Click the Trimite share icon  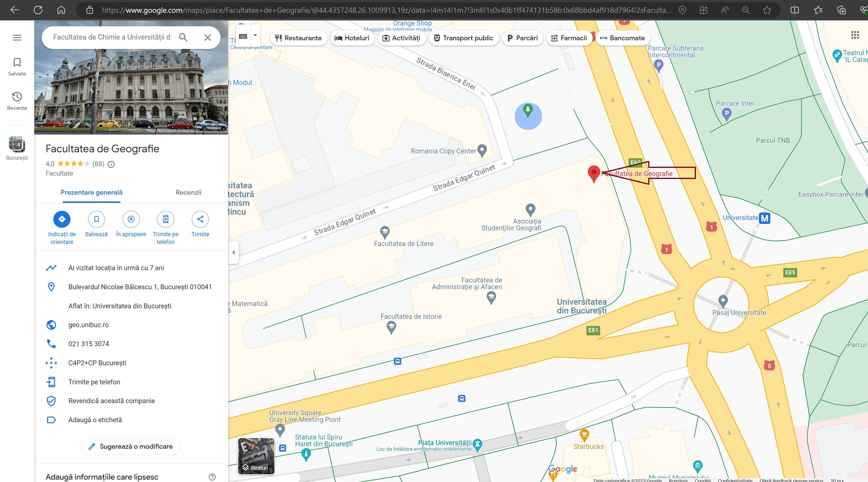pyautogui.click(x=200, y=219)
